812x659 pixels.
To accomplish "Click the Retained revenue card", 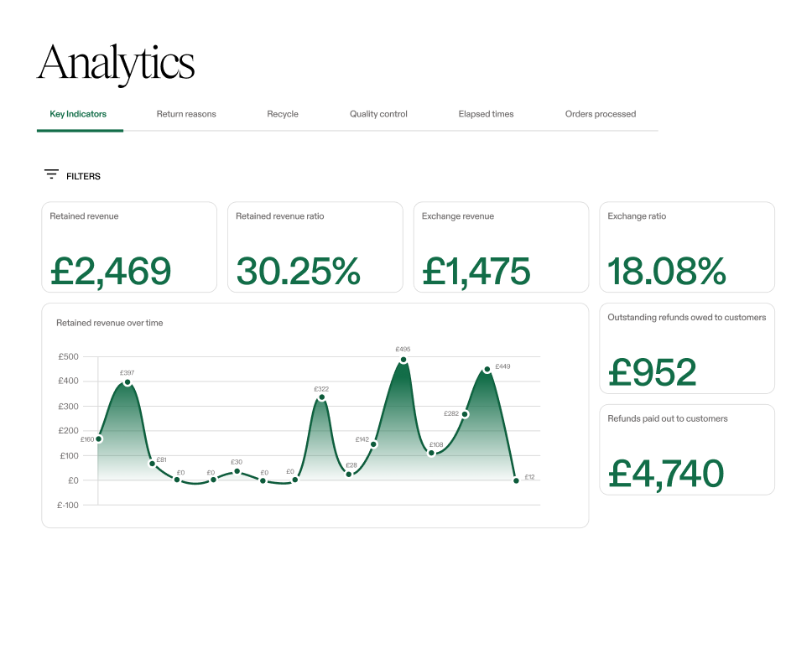I will click(x=129, y=246).
